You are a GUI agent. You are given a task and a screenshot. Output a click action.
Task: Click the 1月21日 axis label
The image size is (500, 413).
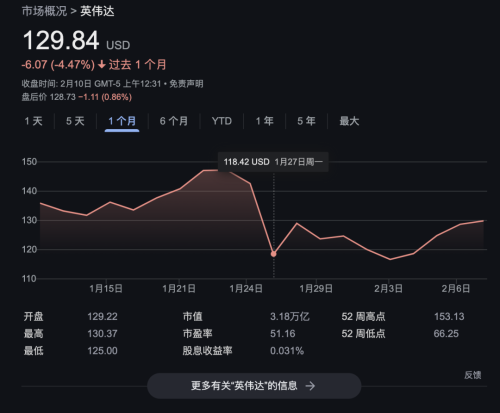click(x=179, y=288)
